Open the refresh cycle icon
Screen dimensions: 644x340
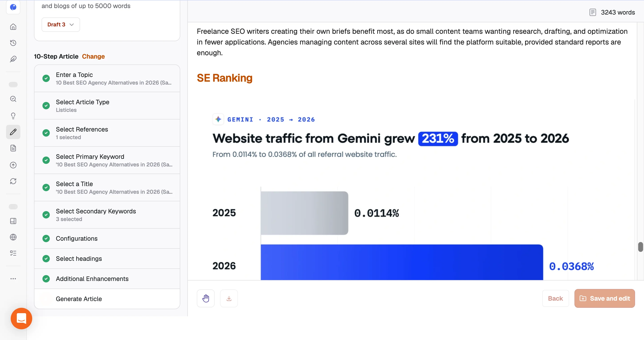pyautogui.click(x=13, y=181)
